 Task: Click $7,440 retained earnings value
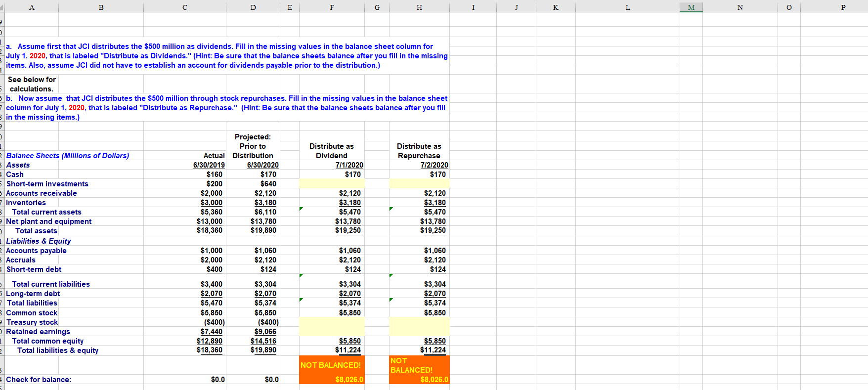[x=212, y=332]
